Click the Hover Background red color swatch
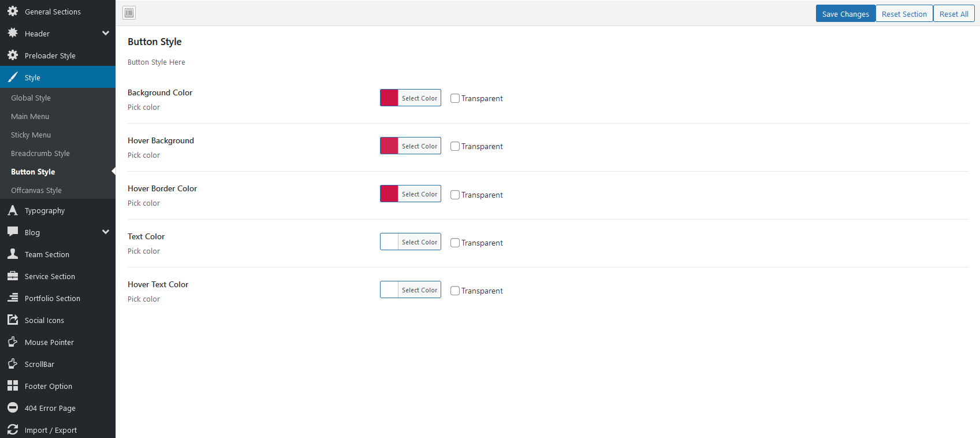This screenshot has width=980, height=438. (x=389, y=146)
